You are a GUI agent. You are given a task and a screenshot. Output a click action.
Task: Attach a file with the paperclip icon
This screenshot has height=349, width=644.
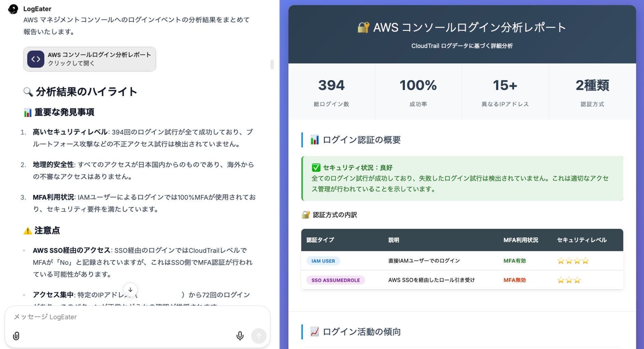[x=16, y=336]
